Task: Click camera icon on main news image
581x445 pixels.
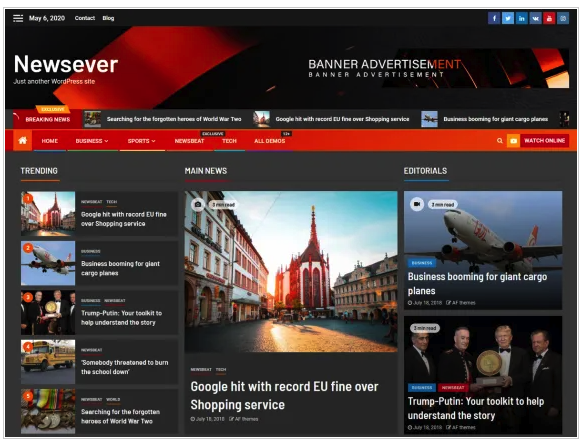Action: coord(198,205)
